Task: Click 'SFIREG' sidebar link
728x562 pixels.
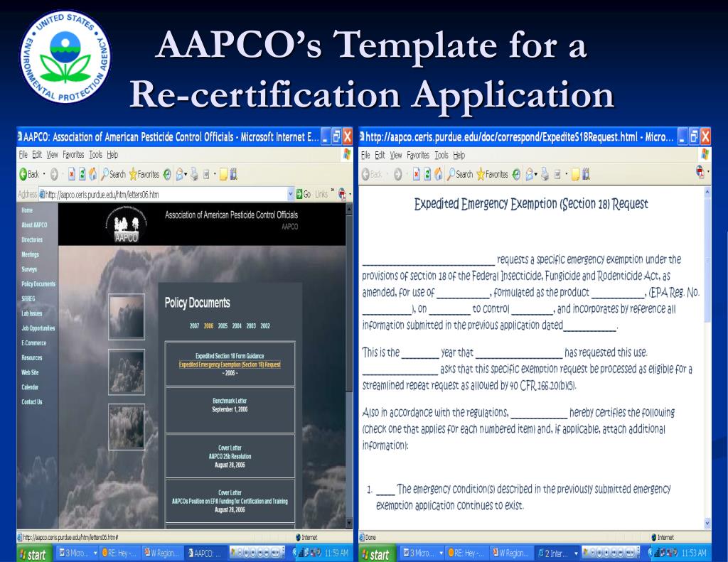Action: [x=28, y=299]
